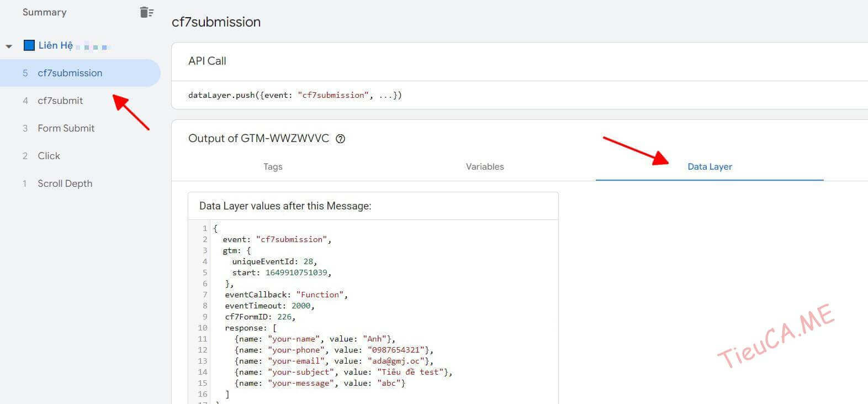Click the your-name value "Anh" line
The width and height of the screenshot is (868, 404).
pos(315,339)
